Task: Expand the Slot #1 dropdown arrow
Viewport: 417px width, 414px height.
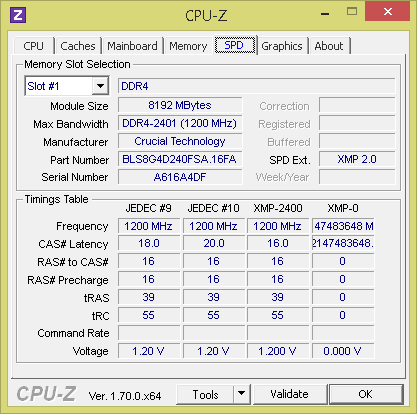Action: click(x=100, y=86)
